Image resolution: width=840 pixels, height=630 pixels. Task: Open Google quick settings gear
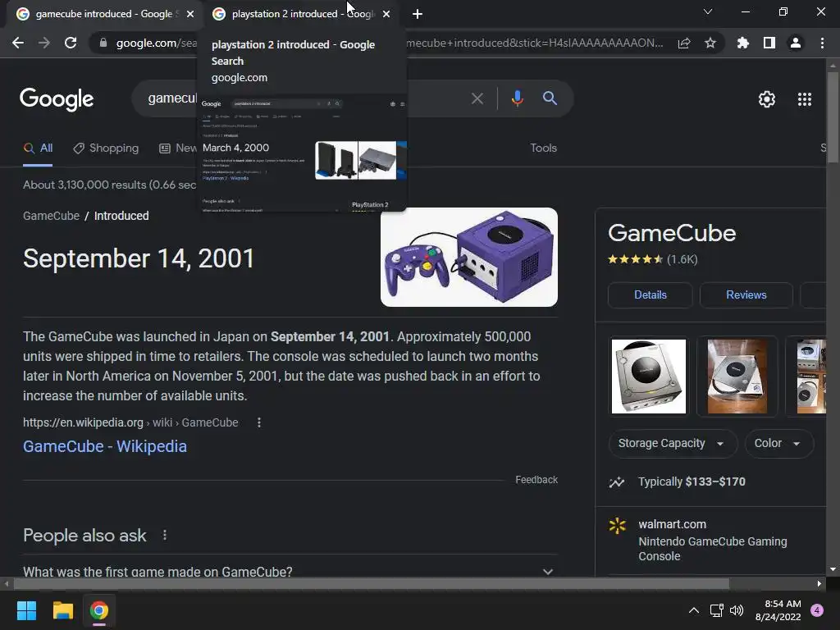(x=767, y=99)
